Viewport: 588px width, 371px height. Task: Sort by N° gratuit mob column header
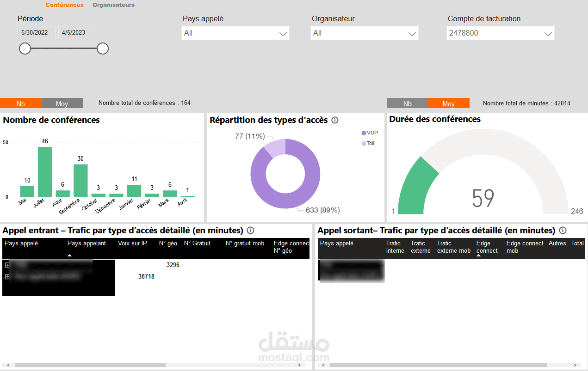point(245,243)
